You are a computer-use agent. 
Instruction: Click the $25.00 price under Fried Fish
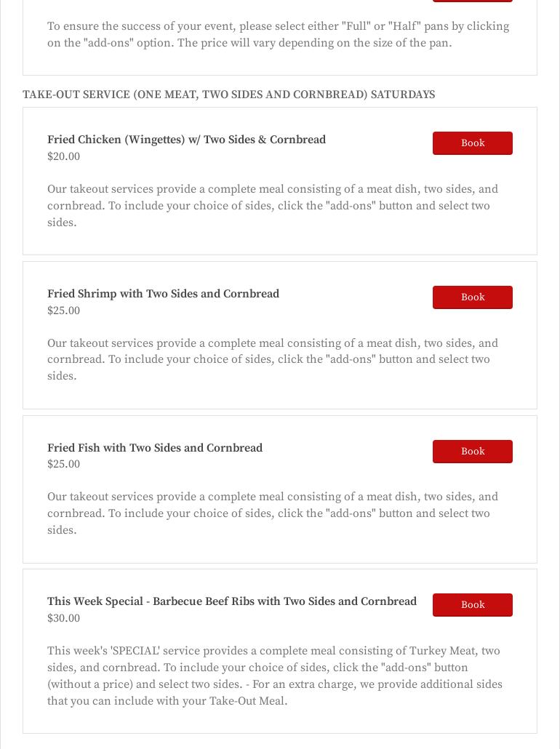coord(64,464)
